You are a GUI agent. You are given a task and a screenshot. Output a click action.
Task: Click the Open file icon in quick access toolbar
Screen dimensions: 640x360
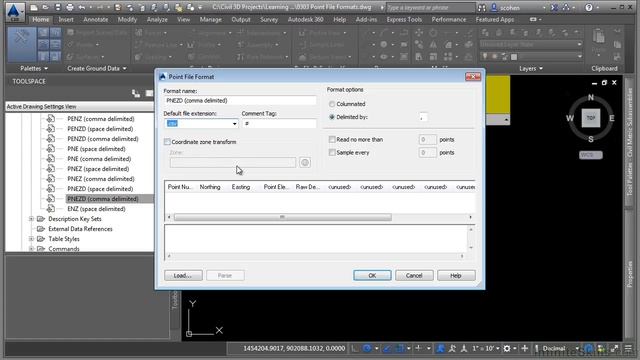45,7
